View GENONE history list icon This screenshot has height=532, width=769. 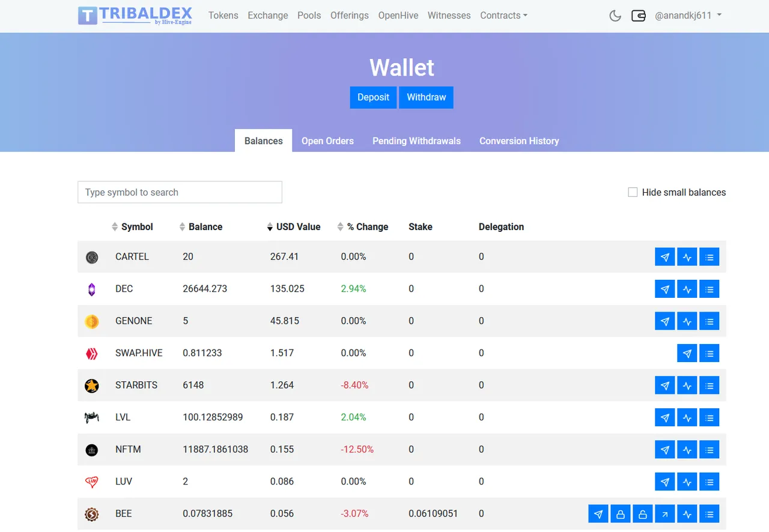(710, 321)
